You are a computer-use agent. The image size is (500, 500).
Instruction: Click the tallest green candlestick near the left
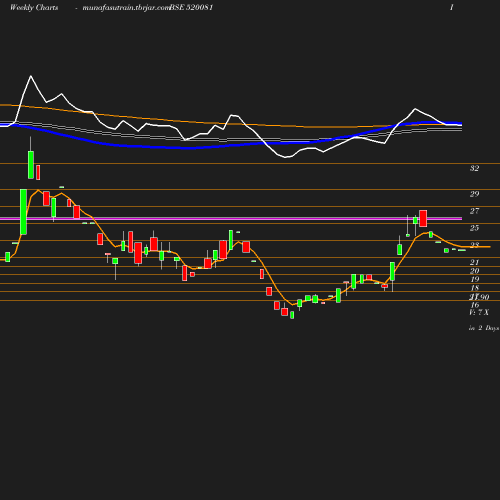23,212
